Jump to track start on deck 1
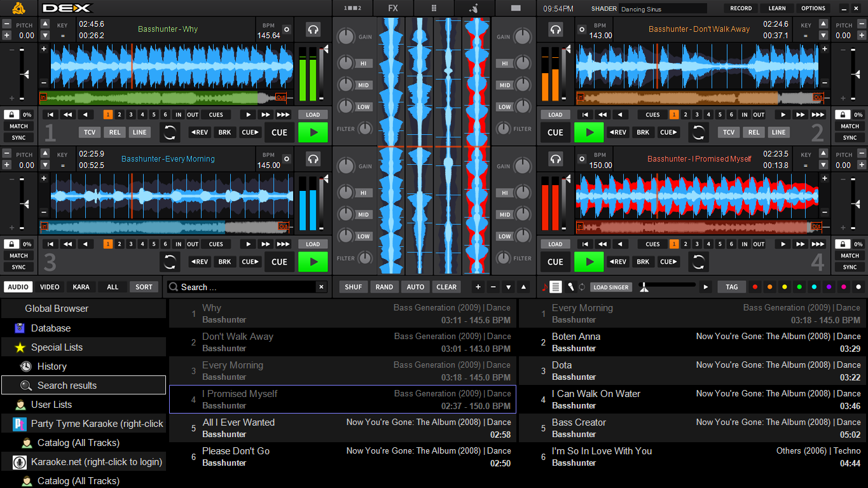 pos(50,115)
